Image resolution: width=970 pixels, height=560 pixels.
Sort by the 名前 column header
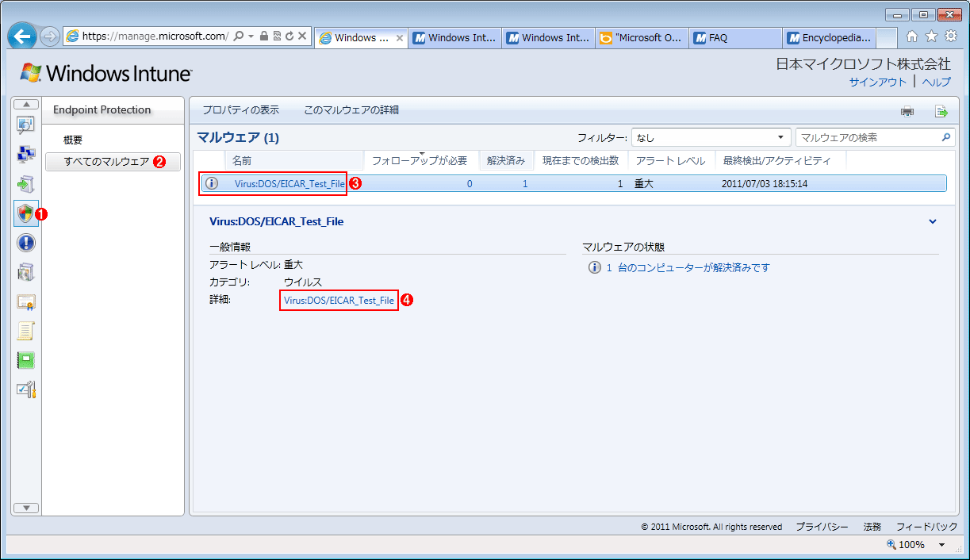tap(294, 161)
